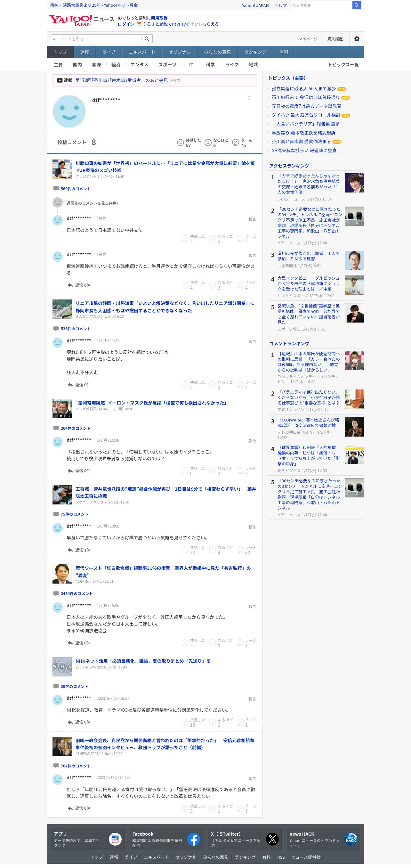411x868 pixels.
Task: Toggle 共感した on the イタチごっこ comment
Action: coord(193,471)
